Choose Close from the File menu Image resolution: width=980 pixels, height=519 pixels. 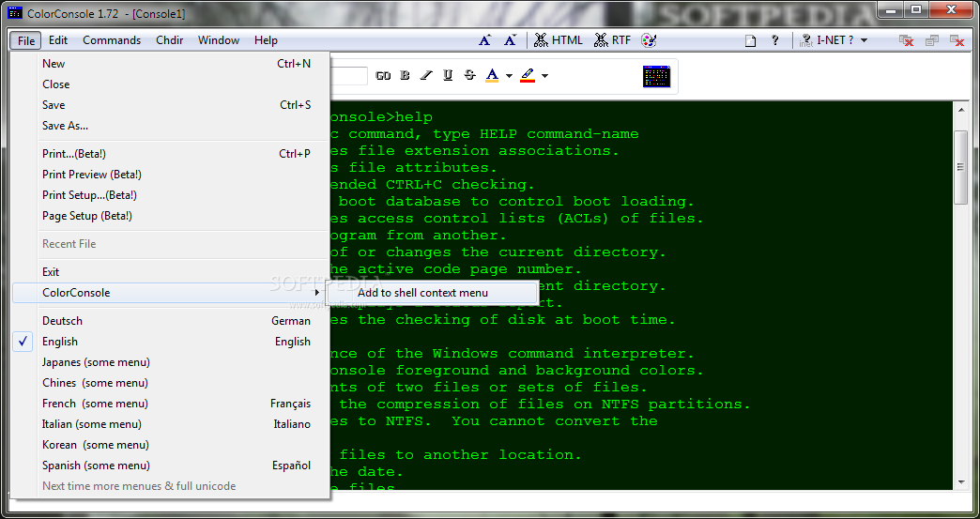click(170, 84)
